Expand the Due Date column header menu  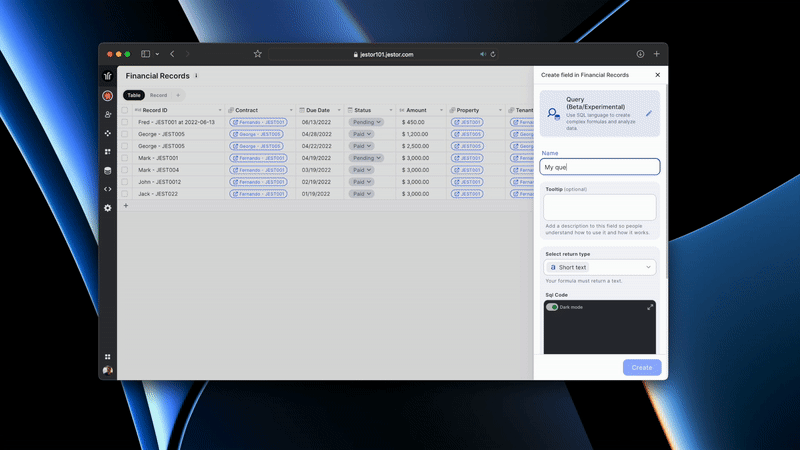(339, 110)
